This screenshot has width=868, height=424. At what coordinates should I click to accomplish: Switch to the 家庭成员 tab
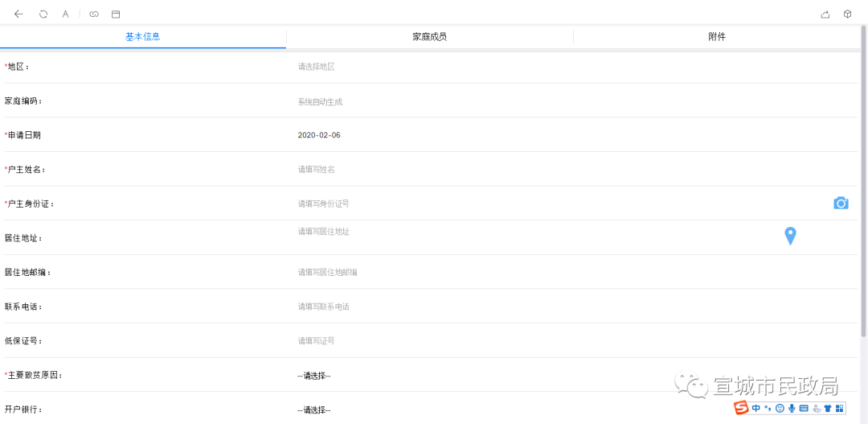pos(429,37)
